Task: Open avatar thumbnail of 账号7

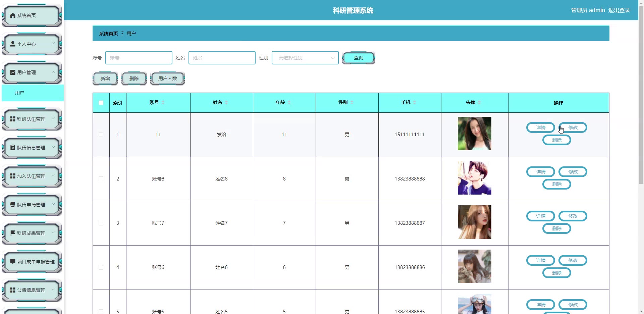Action: point(475,222)
